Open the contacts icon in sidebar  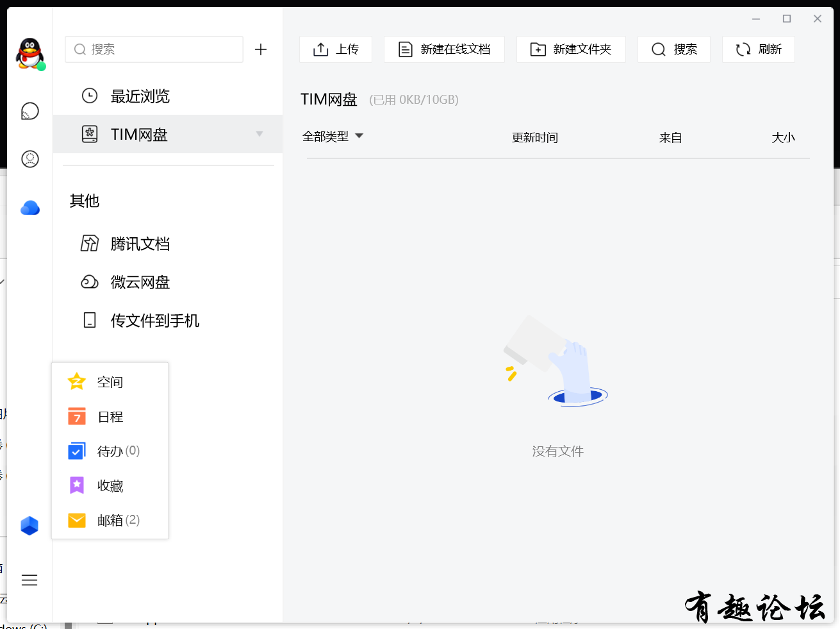pos(30,159)
